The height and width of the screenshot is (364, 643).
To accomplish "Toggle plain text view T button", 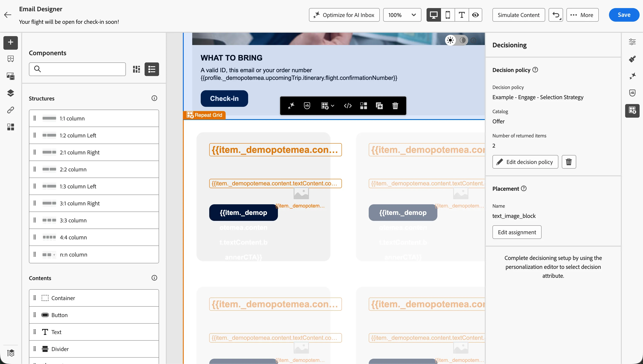I will 462,15.
